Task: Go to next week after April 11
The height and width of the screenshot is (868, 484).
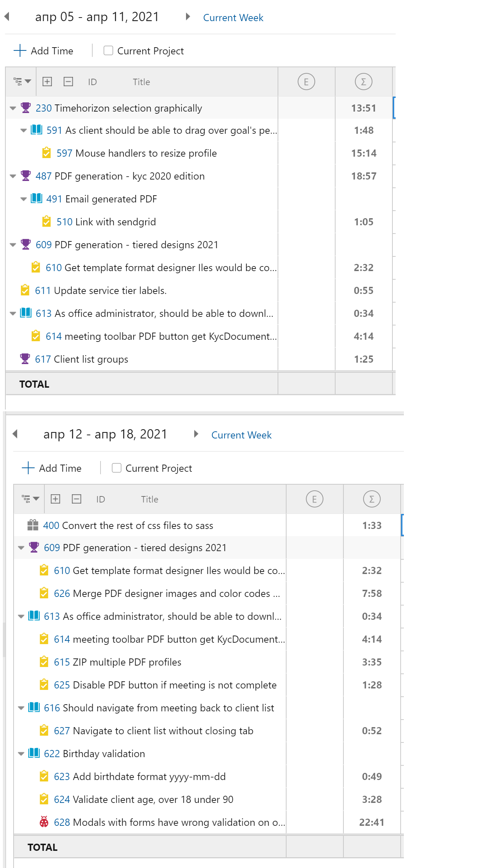Action: coord(187,16)
